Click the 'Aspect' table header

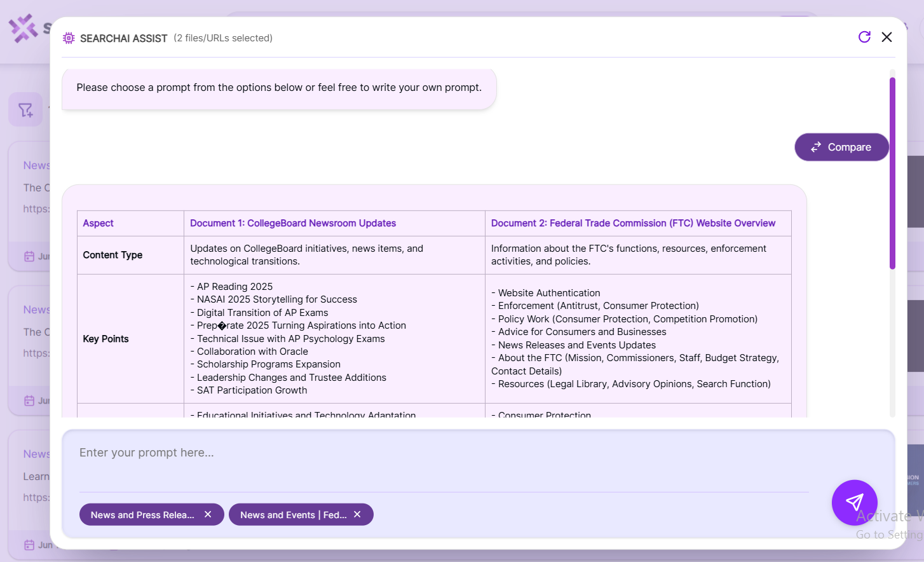click(x=98, y=223)
